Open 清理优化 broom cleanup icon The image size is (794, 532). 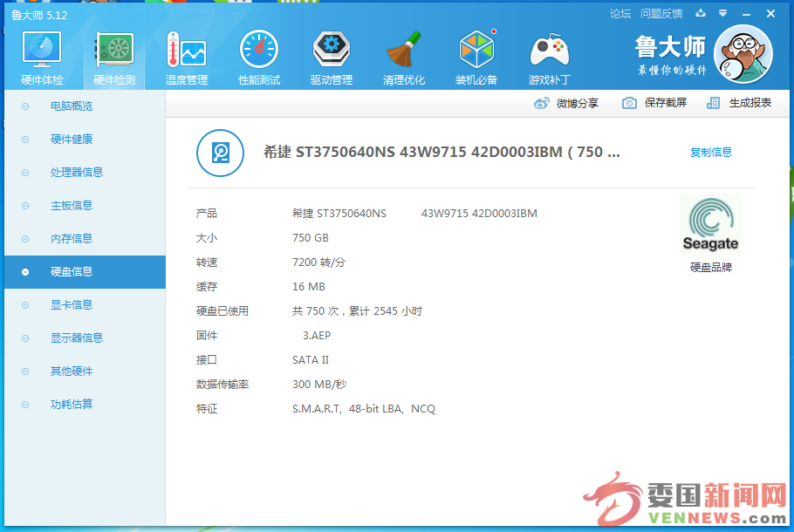pos(404,50)
